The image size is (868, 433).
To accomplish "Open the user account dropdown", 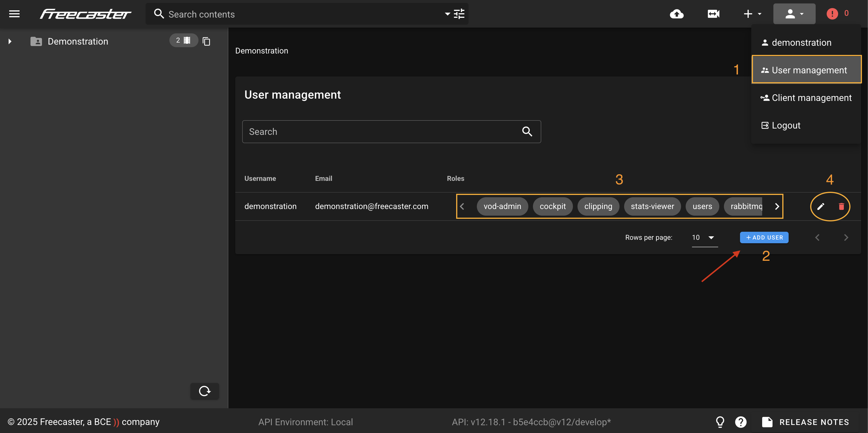I will tap(794, 14).
